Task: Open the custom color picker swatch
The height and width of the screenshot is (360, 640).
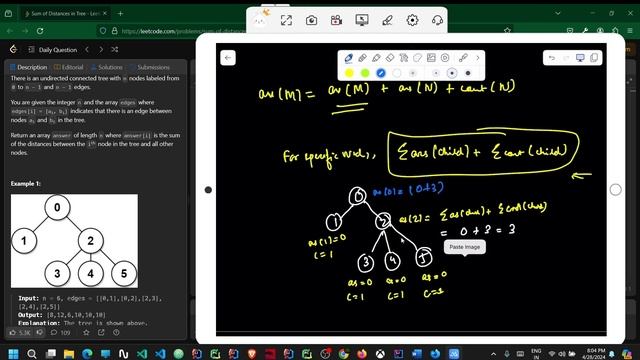Action: point(412,73)
